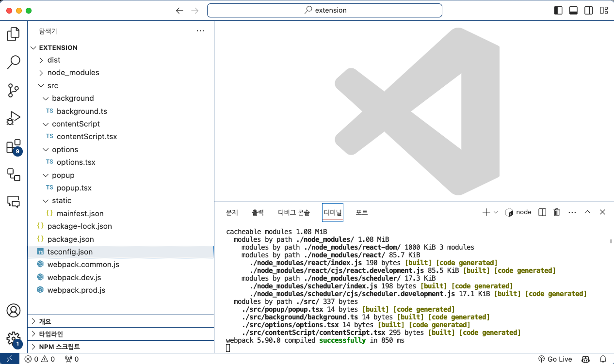The width and height of the screenshot is (614, 364).
Task: Maximize panel size with the up chevron
Action: tap(587, 212)
